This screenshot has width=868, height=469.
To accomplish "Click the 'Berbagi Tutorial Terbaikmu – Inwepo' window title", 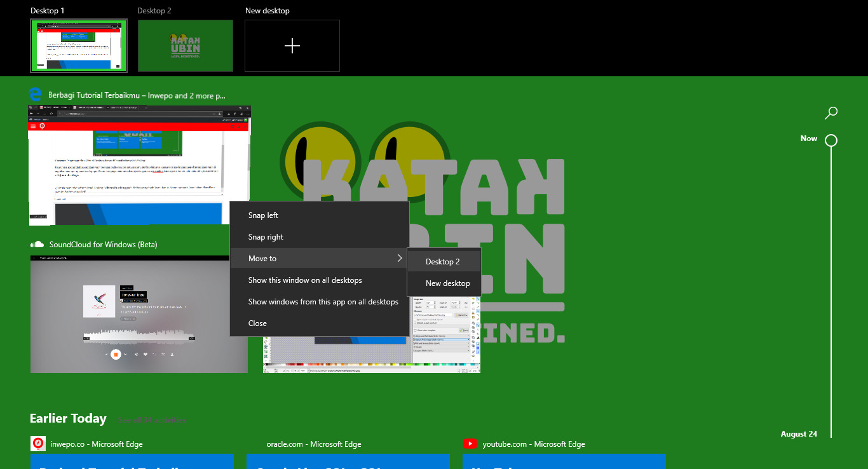I will 137,96.
